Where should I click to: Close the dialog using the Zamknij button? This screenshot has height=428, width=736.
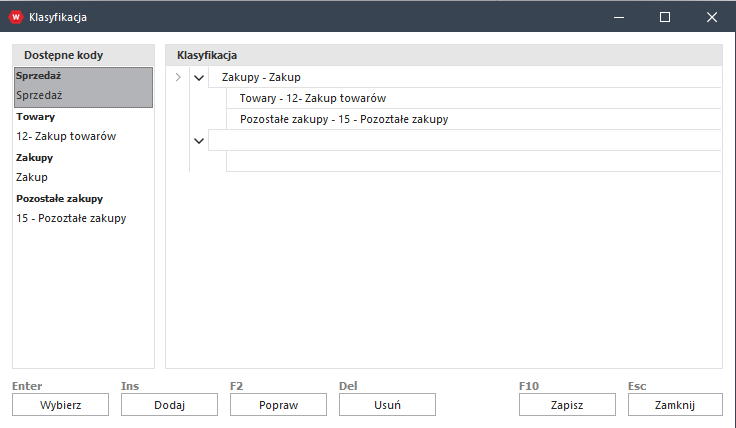[675, 405]
